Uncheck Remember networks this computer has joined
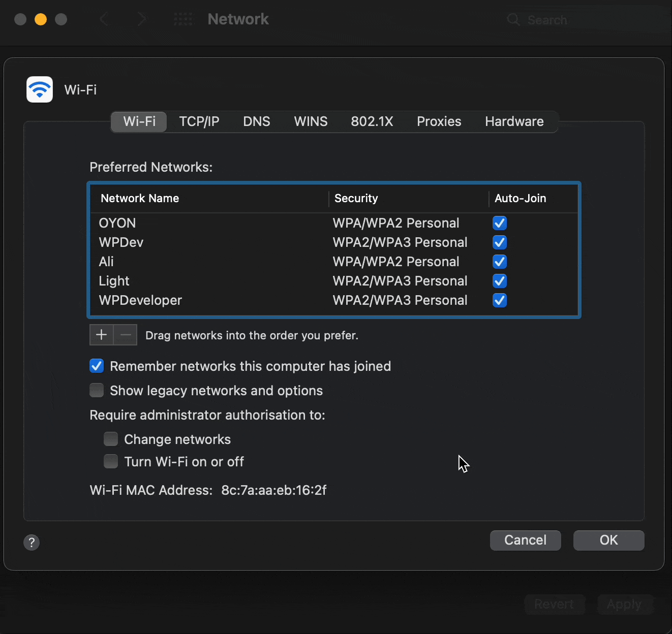 pos(96,366)
